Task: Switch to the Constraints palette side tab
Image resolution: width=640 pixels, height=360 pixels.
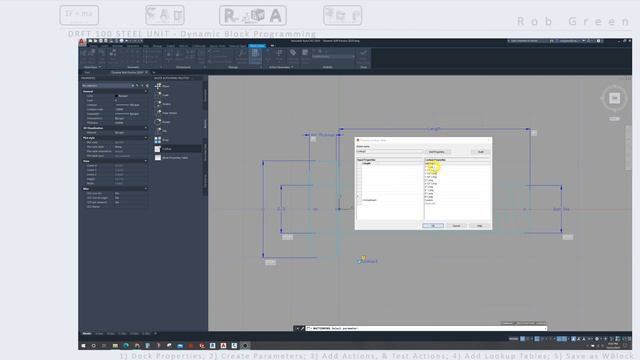Action: [x=205, y=180]
